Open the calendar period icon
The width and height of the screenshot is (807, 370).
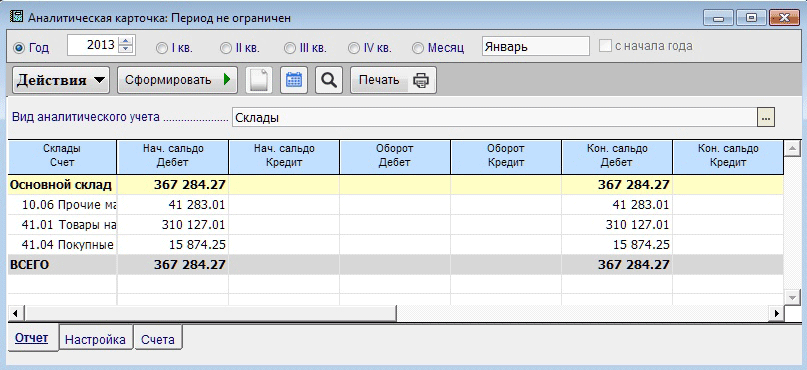pos(294,81)
